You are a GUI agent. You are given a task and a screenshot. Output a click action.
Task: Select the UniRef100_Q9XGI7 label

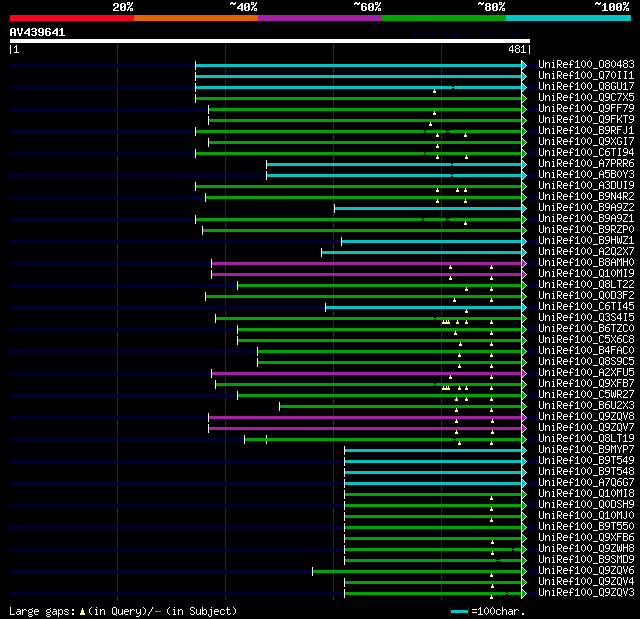click(586, 141)
